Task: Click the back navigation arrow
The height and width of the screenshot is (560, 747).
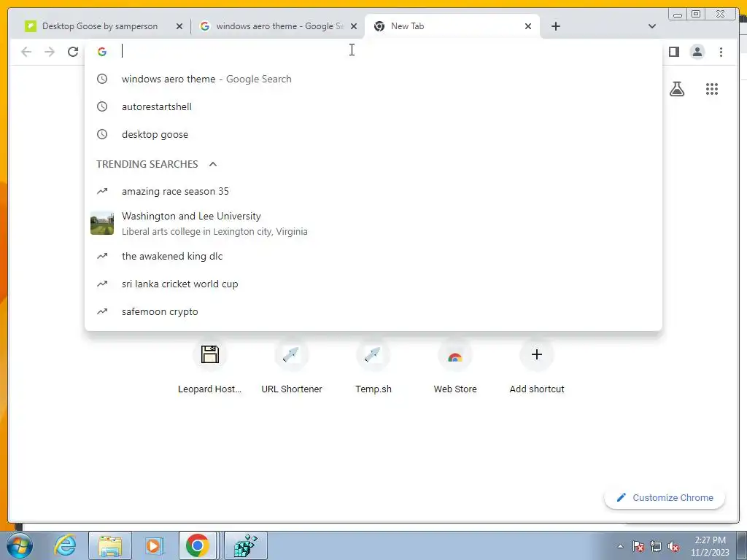Action: [x=26, y=52]
